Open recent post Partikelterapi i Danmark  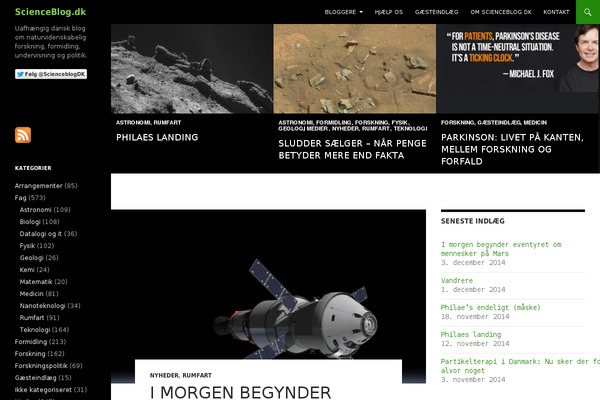point(520,366)
